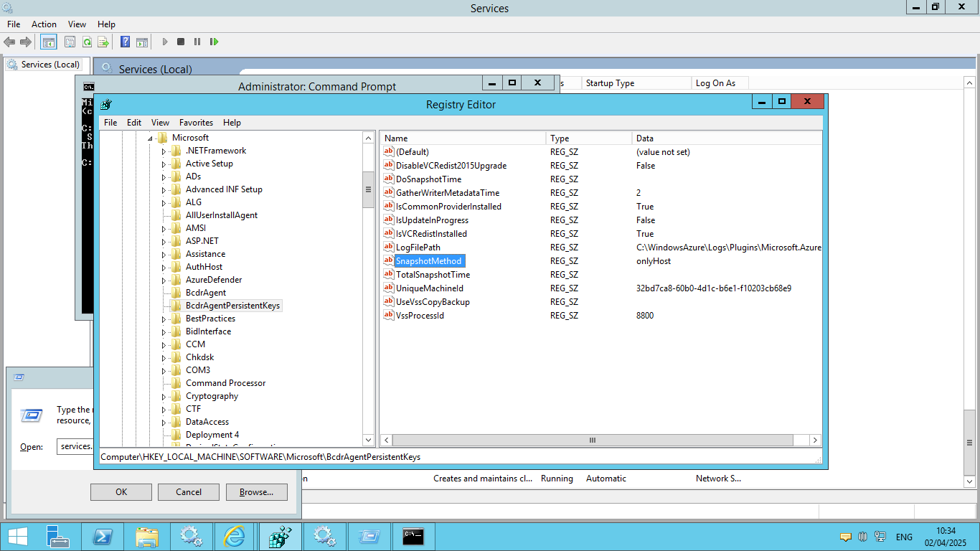Click the Stop Service square icon
This screenshot has width=980, height=551.
tap(181, 42)
